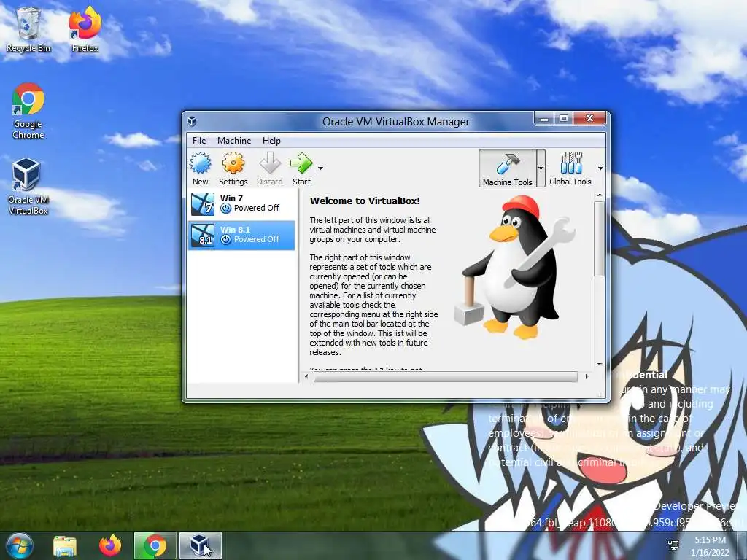Click the horizontal scrollbar thumb

(x=446, y=377)
